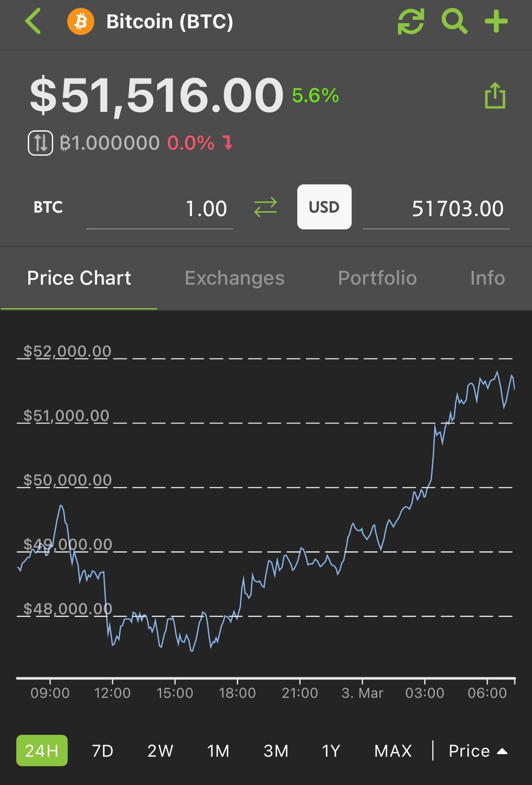Toggle the BTC denomination up-down arrows icon
This screenshot has height=785, width=532.
(x=40, y=143)
